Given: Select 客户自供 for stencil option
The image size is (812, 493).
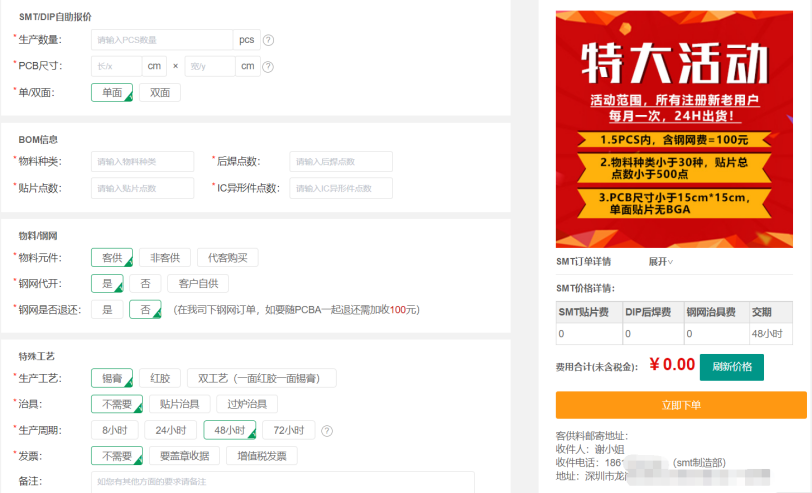Looking at the screenshot, I should [x=198, y=283].
